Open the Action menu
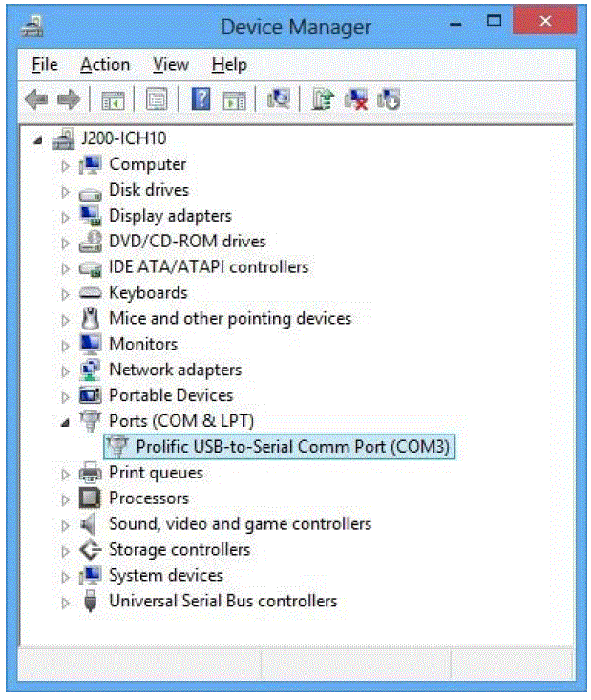591x700 pixels. pyautogui.click(x=105, y=65)
